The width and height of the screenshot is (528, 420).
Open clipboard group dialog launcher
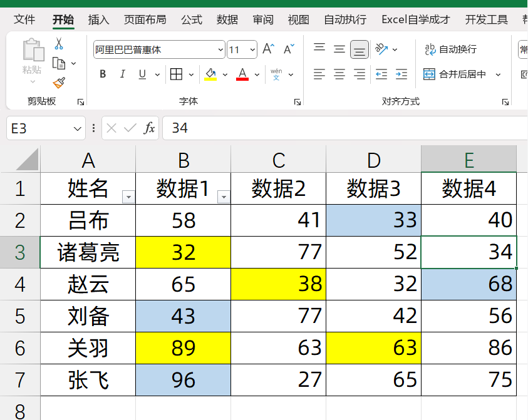pyautogui.click(x=81, y=102)
